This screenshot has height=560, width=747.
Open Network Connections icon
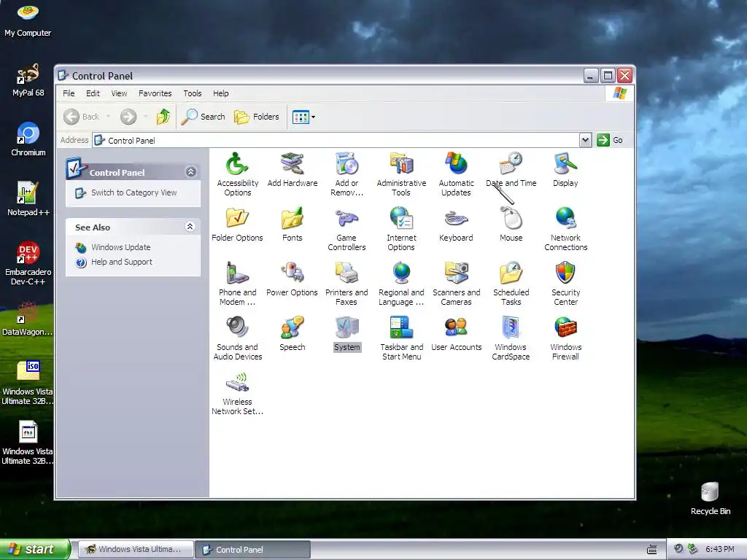click(x=565, y=229)
